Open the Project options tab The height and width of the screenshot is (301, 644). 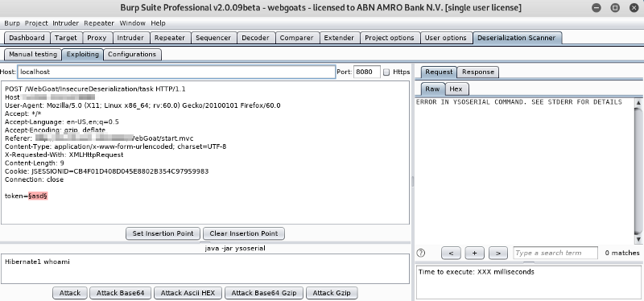390,38
